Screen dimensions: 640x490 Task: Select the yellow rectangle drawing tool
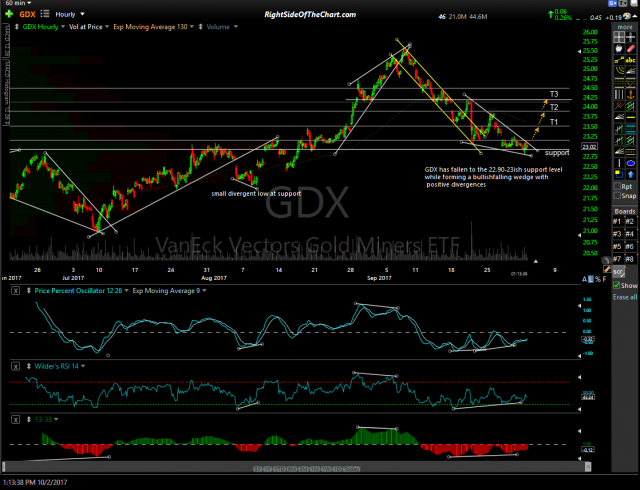pyautogui.click(x=619, y=174)
